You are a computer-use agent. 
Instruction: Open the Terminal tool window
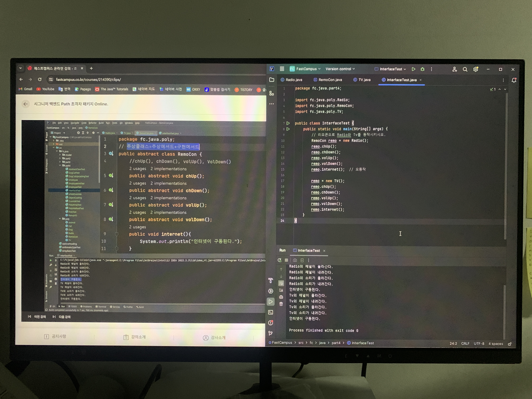pyautogui.click(x=271, y=312)
